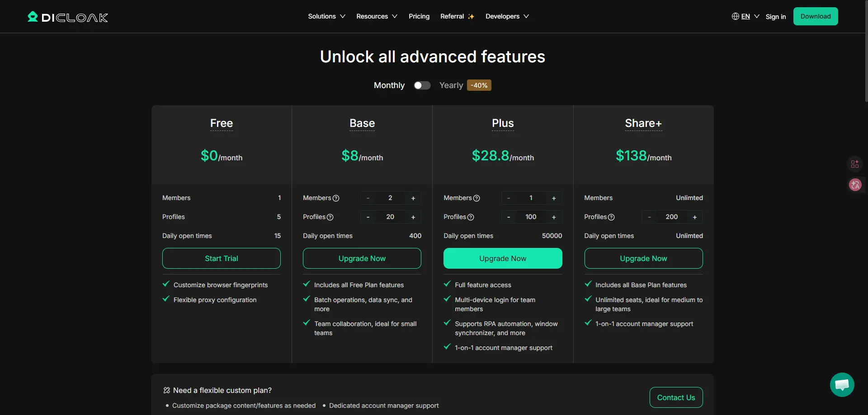The width and height of the screenshot is (868, 415).
Task: Click the help icon beside Share+ Profiles
Action: 611,217
